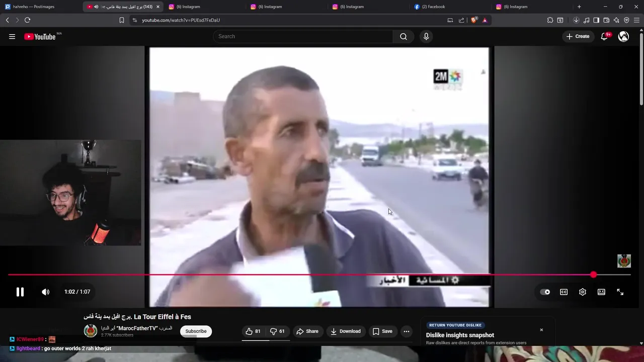The image size is (644, 362).
Task: Save the video to a playlist
Action: click(x=382, y=331)
